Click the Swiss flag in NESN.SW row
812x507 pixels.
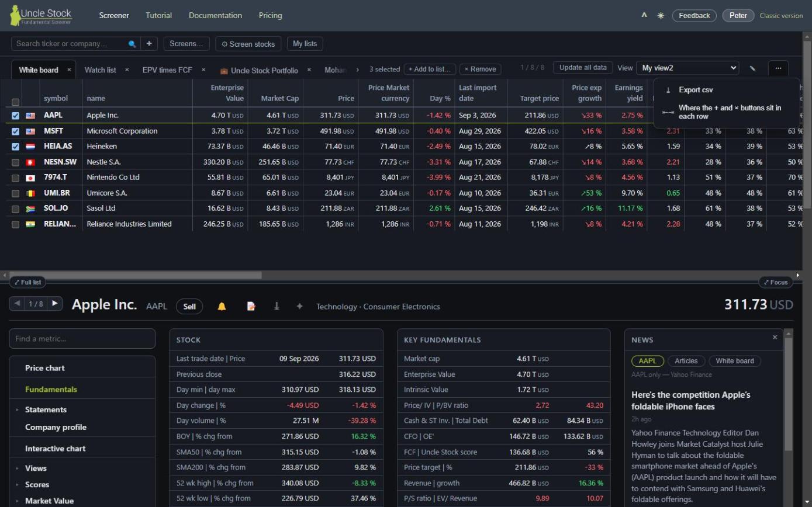pyautogui.click(x=30, y=162)
